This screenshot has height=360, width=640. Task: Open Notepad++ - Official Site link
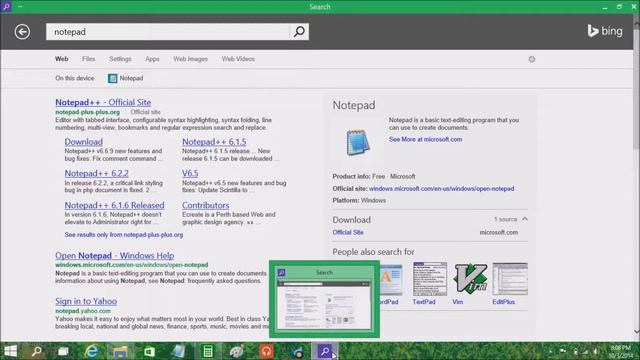tap(103, 102)
